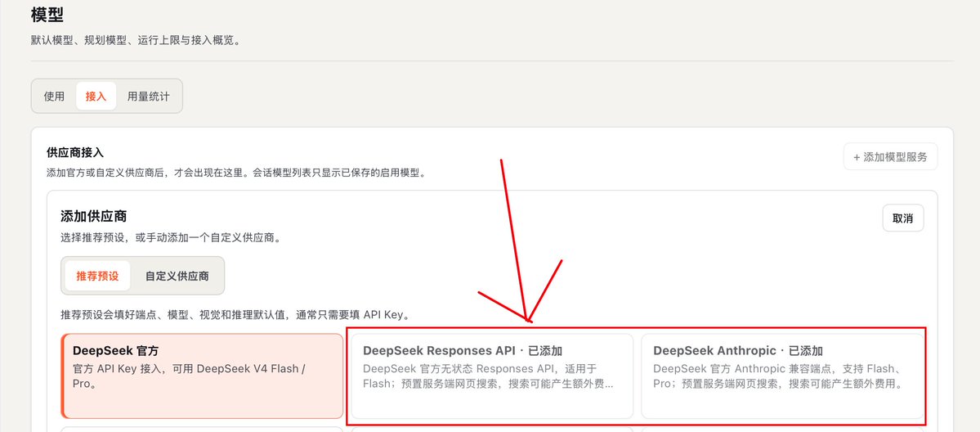Click subtitle 默认模型、规划模型、运行上限与接入概览
The image size is (980, 432).
(x=136, y=41)
